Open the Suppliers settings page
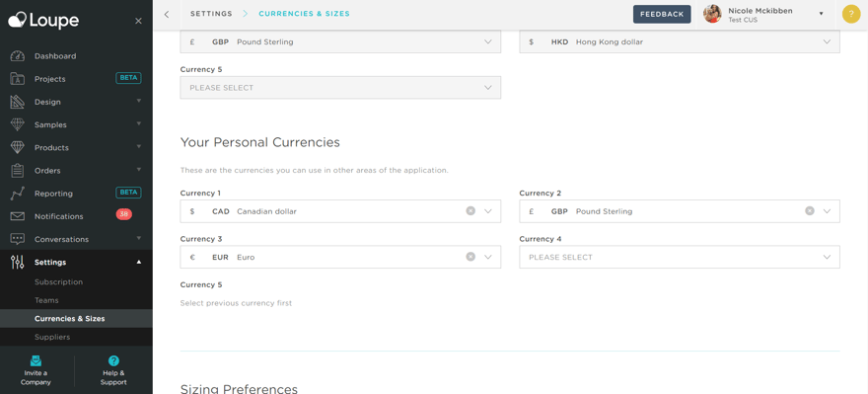 coord(52,337)
